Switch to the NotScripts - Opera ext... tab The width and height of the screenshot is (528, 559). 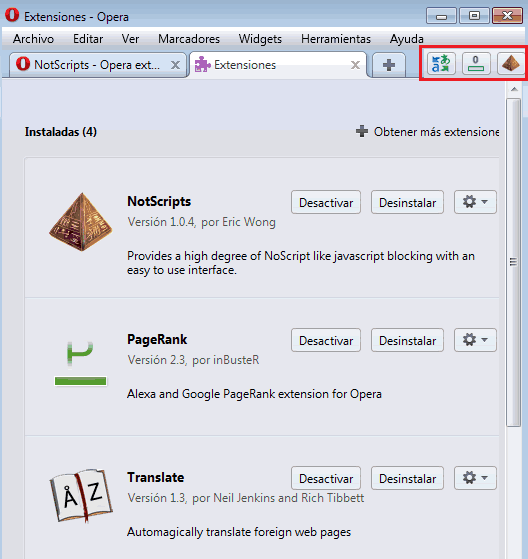(97, 65)
